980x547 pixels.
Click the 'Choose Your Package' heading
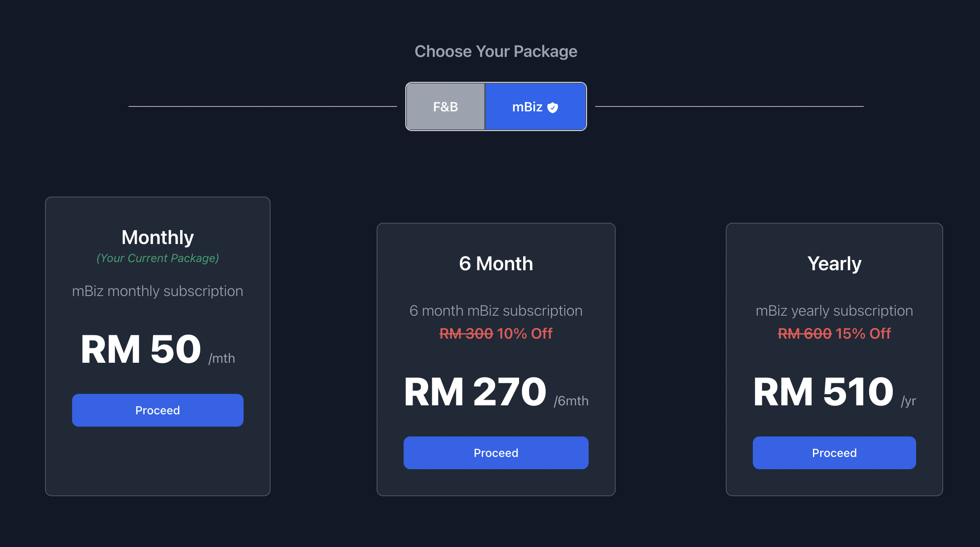(496, 52)
